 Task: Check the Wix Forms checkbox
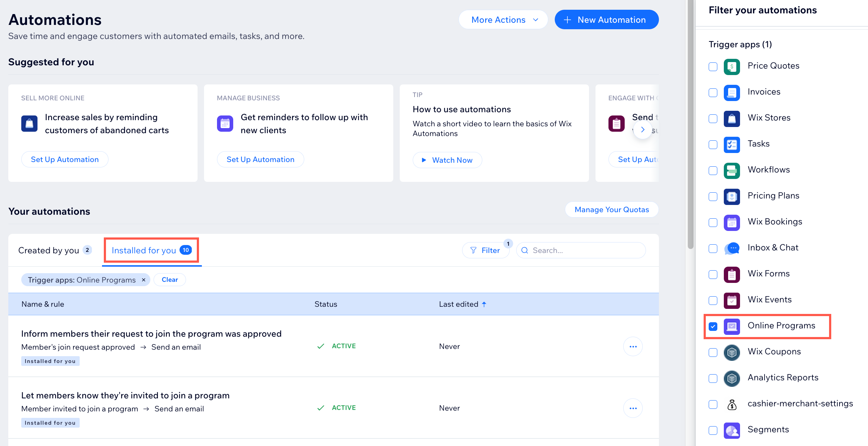coord(713,275)
